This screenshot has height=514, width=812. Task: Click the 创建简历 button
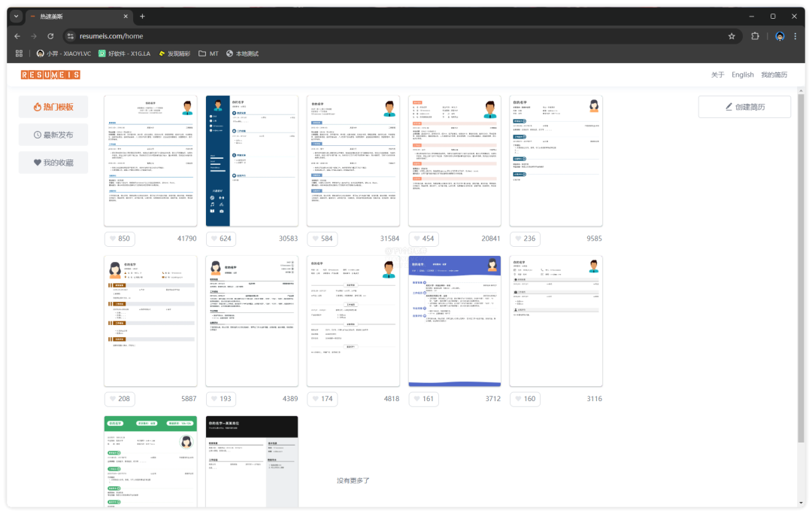tap(744, 107)
